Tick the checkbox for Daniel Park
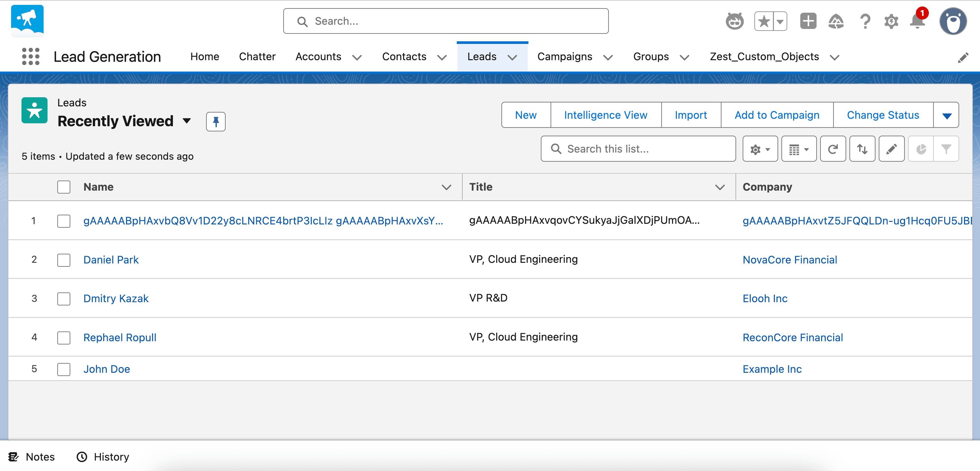The image size is (980, 471). [x=64, y=260]
